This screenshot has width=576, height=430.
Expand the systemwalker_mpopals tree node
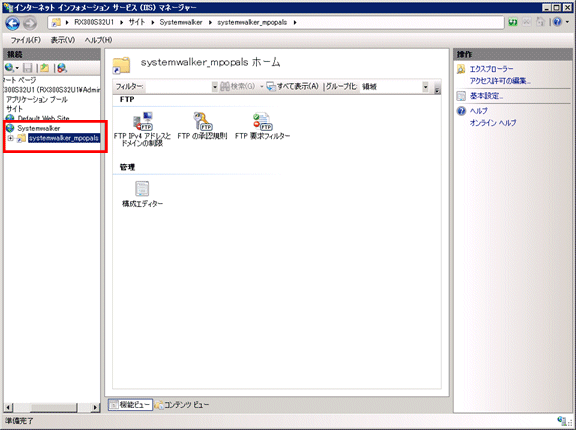coord(10,138)
